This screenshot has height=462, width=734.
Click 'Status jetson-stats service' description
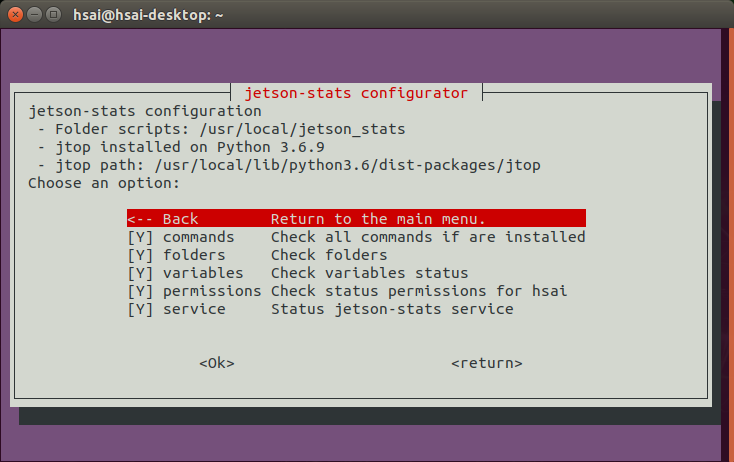coord(392,309)
